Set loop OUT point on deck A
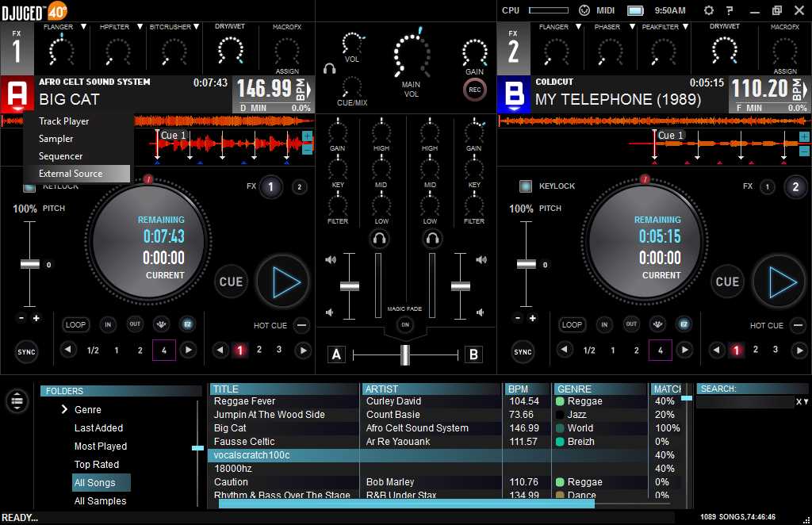 (x=135, y=324)
